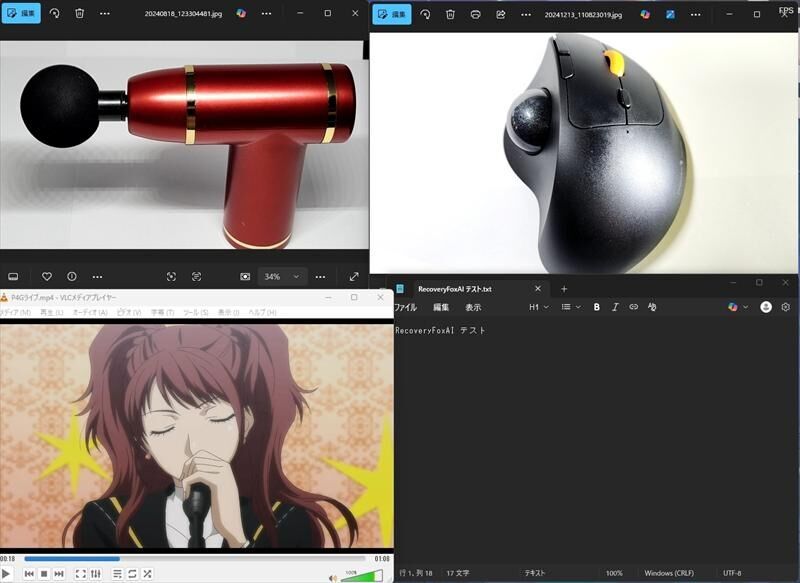Open Notepad 表示 menu

coord(473,307)
